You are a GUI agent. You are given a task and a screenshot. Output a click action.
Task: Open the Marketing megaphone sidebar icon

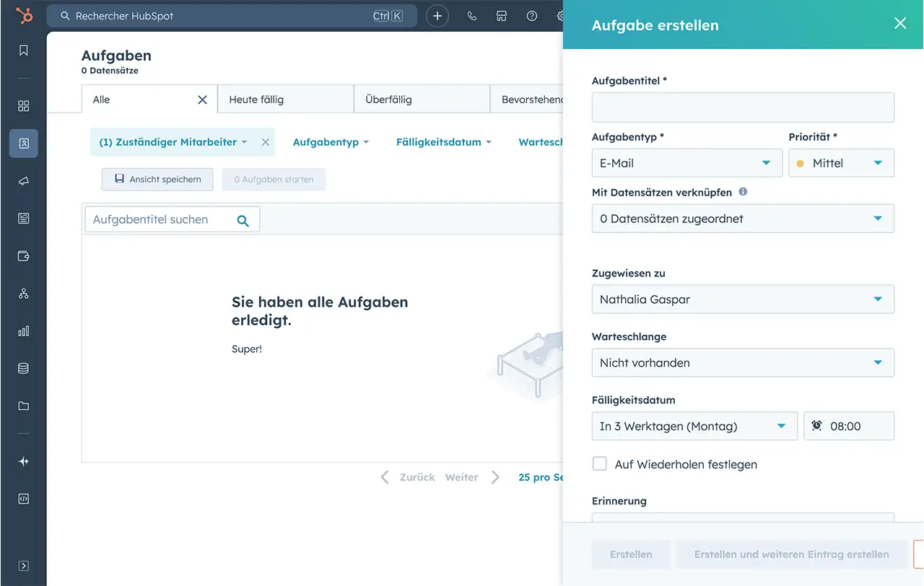coord(24,181)
